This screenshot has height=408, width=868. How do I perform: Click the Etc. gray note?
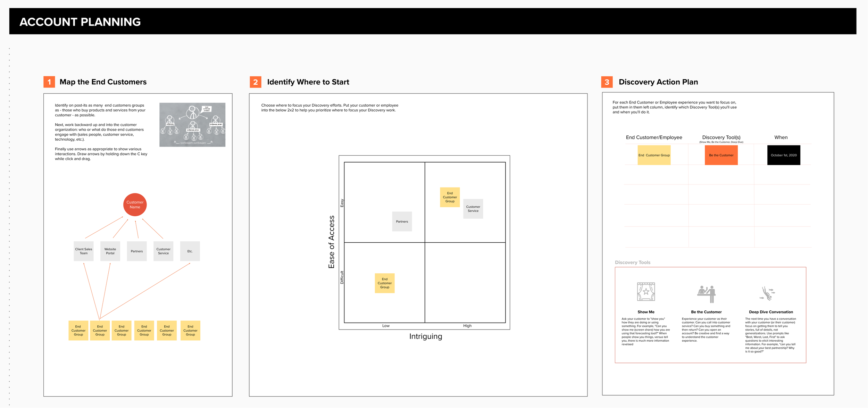190,251
